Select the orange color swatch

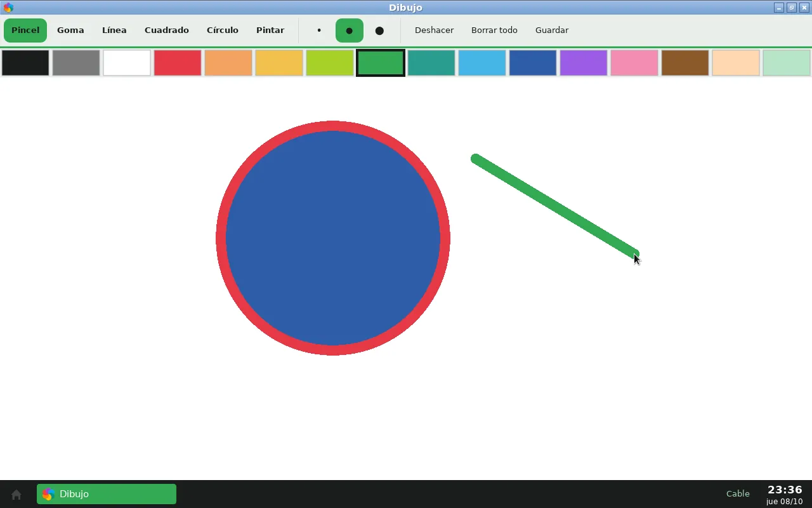pos(228,63)
